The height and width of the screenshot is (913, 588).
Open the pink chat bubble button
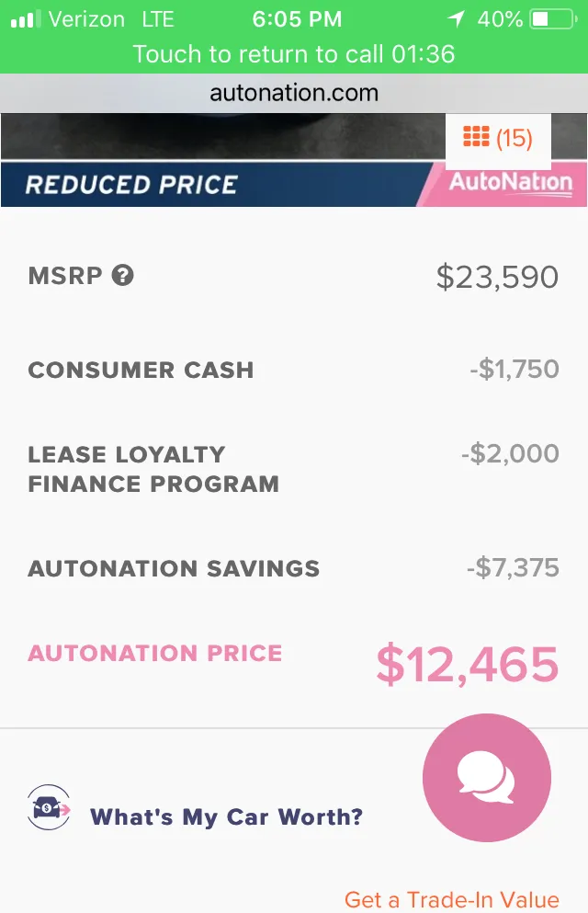click(487, 778)
